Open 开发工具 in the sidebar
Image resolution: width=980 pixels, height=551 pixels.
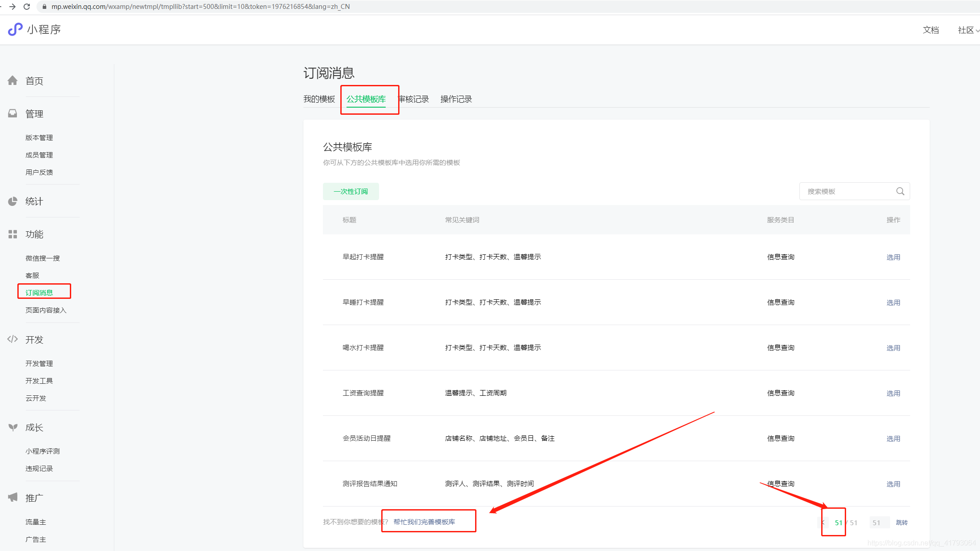39,381
